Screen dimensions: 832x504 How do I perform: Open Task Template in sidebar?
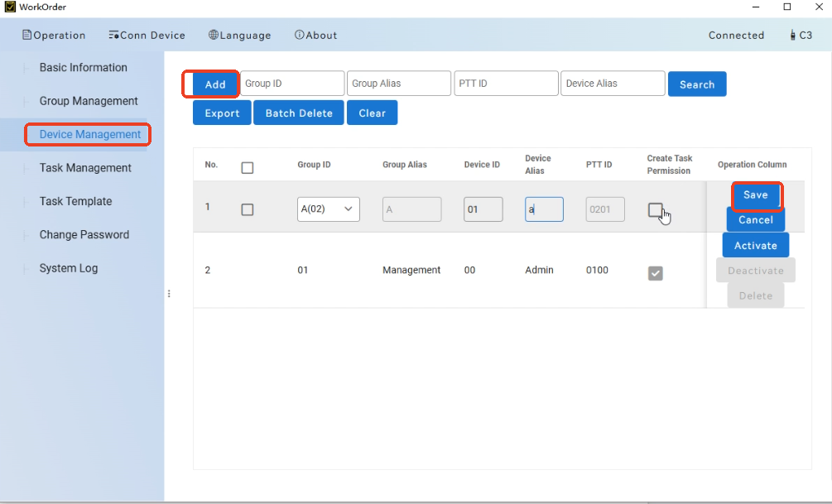75,201
